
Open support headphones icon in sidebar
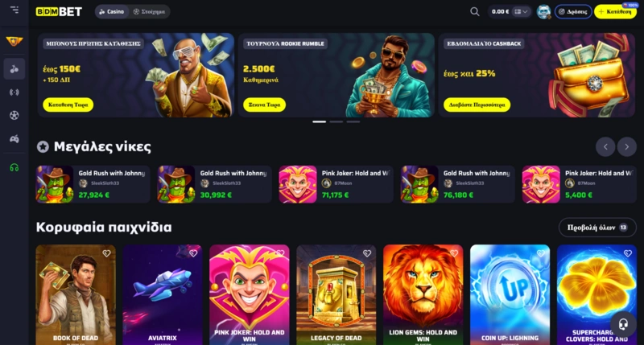click(x=14, y=167)
